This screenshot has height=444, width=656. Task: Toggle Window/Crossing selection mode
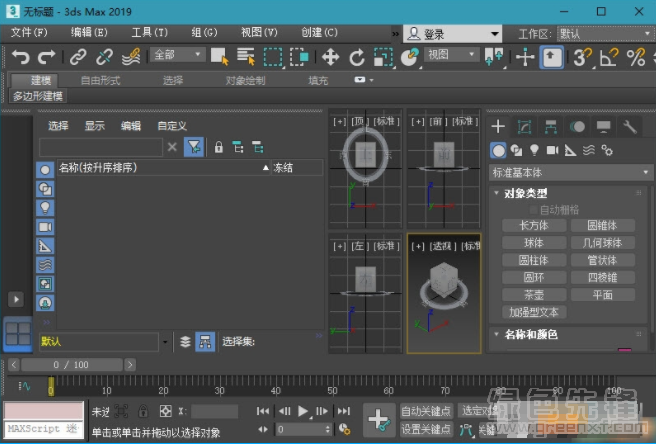[299, 56]
